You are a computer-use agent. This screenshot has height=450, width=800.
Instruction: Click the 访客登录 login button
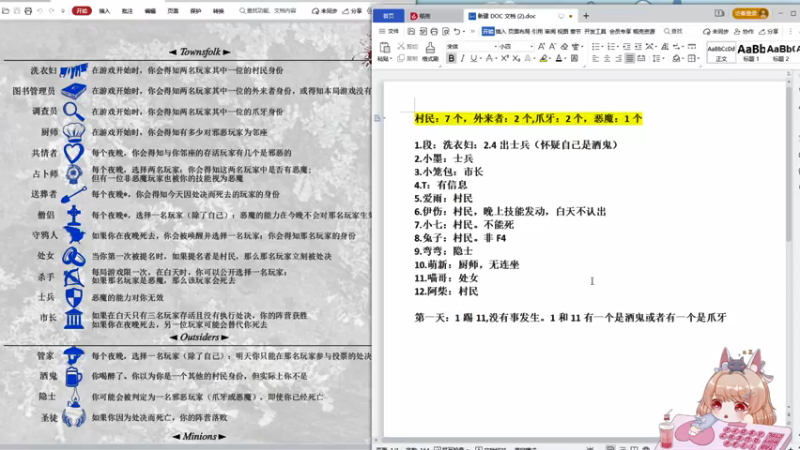click(751, 13)
